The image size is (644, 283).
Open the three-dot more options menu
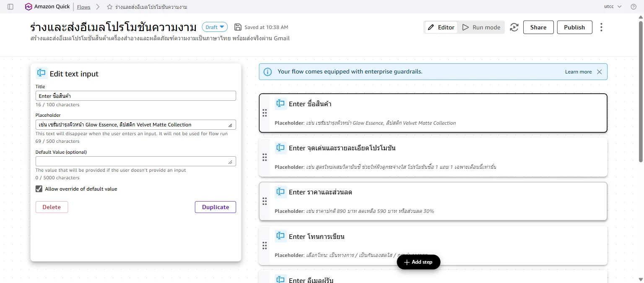(x=601, y=27)
